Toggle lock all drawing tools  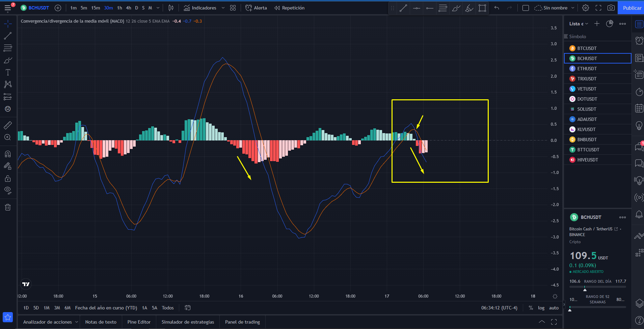tap(8, 178)
